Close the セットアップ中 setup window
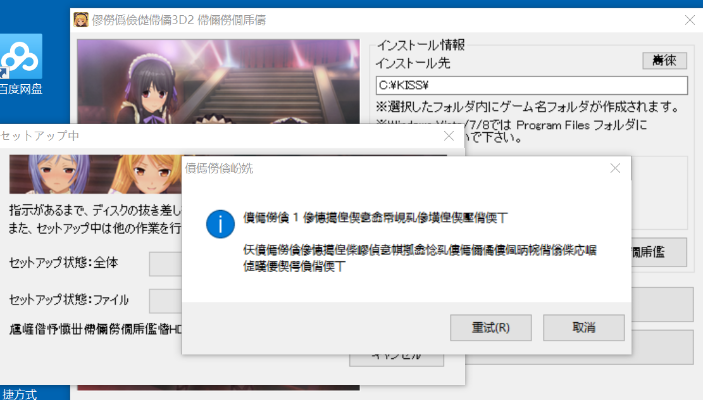 449,136
